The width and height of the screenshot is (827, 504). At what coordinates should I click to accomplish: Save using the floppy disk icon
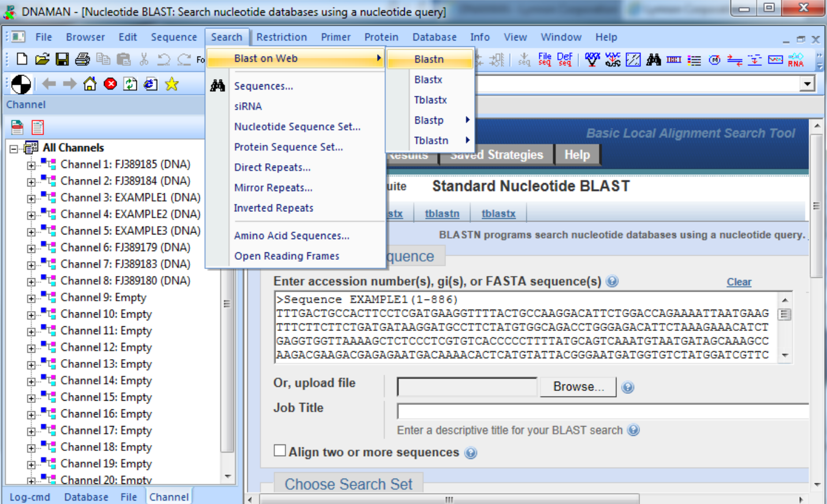(x=62, y=59)
